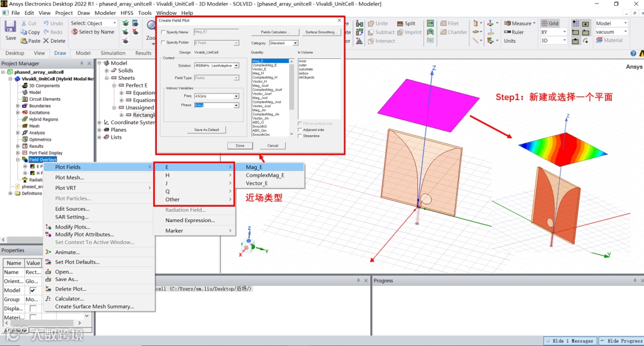Switch to the Simulation ribbon tab
Screen dimensions: 644x346
(x=113, y=53)
